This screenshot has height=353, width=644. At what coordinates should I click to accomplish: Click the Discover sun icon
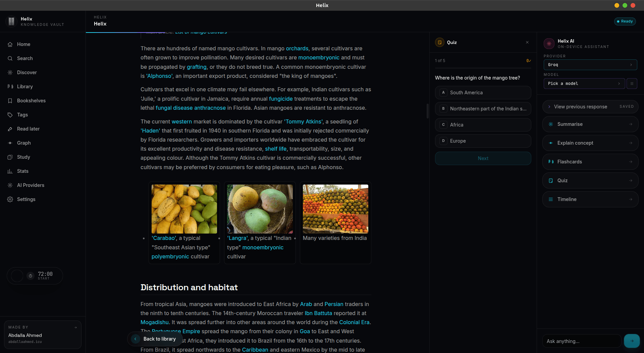tap(10, 72)
